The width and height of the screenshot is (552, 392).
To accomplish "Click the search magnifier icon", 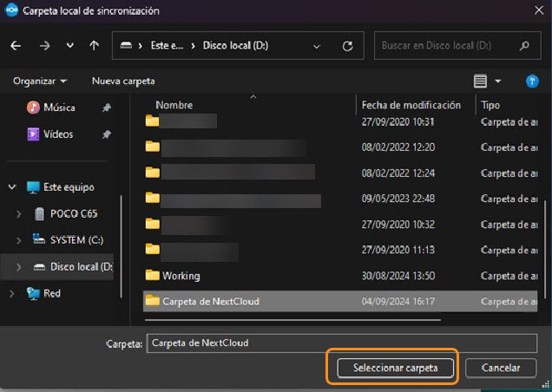I will click(524, 46).
